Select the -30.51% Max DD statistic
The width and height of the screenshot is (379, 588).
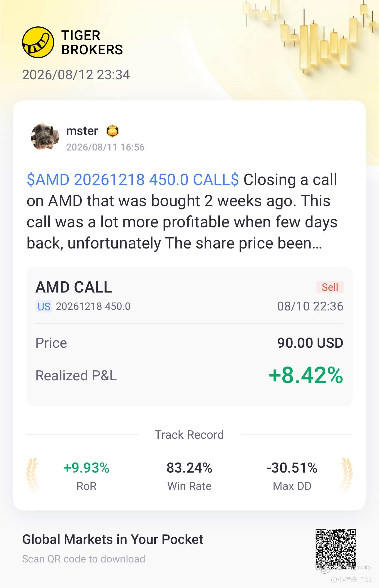(292, 476)
